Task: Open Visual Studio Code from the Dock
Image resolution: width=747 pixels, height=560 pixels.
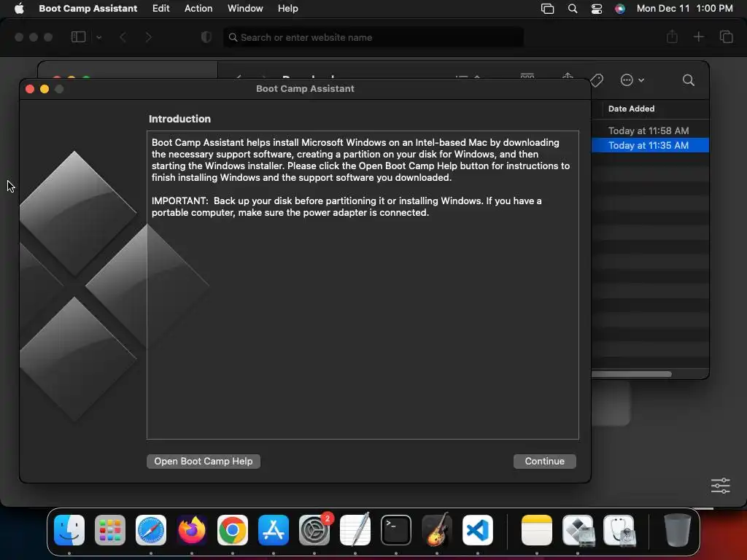Action: tap(477, 530)
